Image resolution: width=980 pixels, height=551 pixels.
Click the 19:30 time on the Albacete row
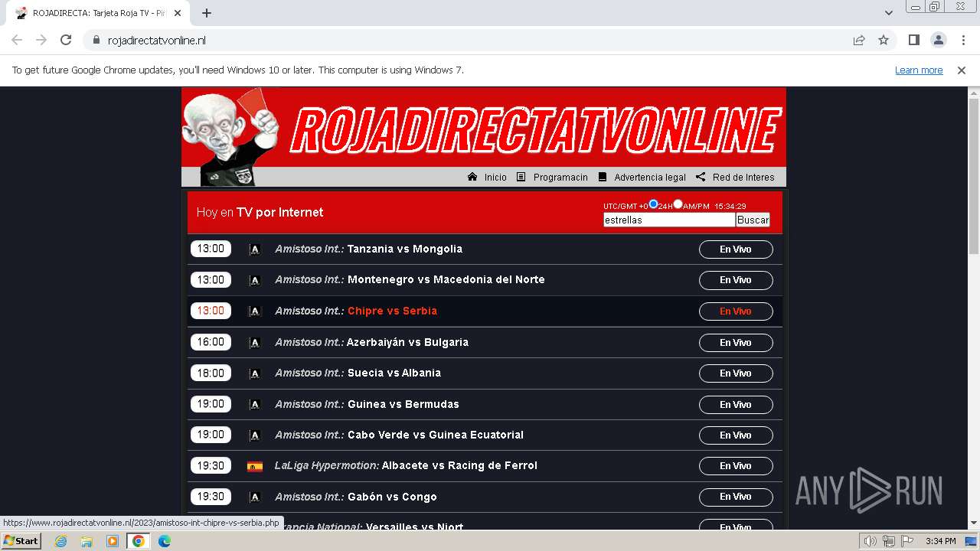tap(211, 465)
